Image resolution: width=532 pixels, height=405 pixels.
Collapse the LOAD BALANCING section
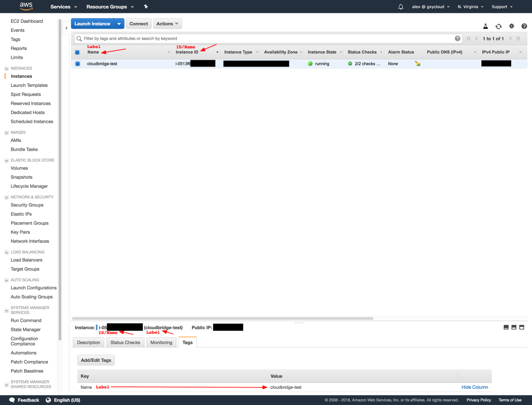(x=6, y=252)
